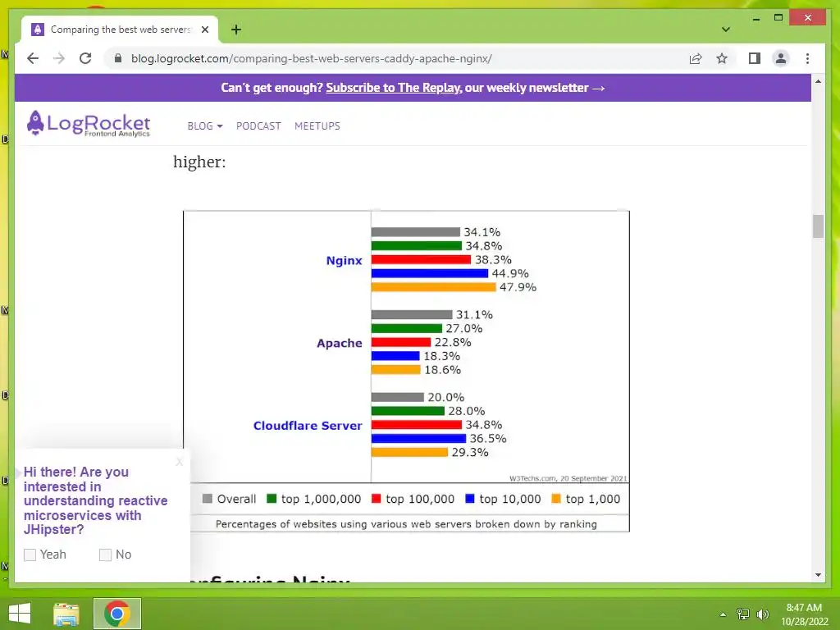Open the Chrome three-dot menu
The width and height of the screenshot is (840, 630).
807,58
